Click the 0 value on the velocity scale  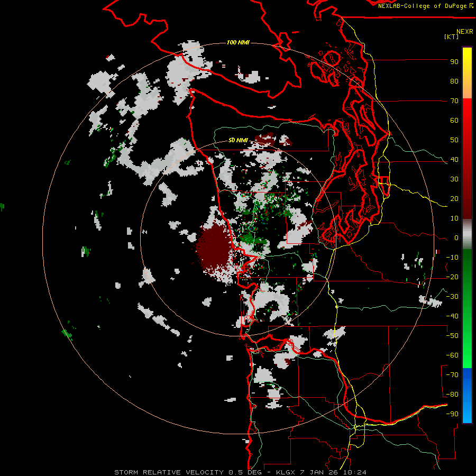click(456, 238)
